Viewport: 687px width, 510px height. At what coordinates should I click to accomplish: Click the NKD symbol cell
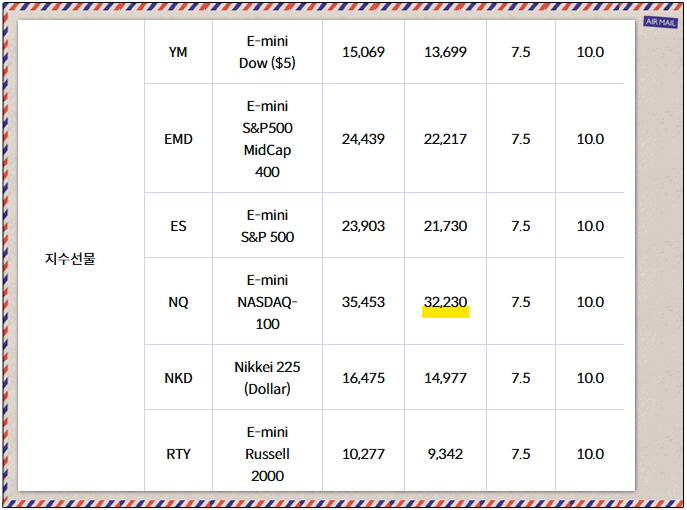click(x=178, y=378)
